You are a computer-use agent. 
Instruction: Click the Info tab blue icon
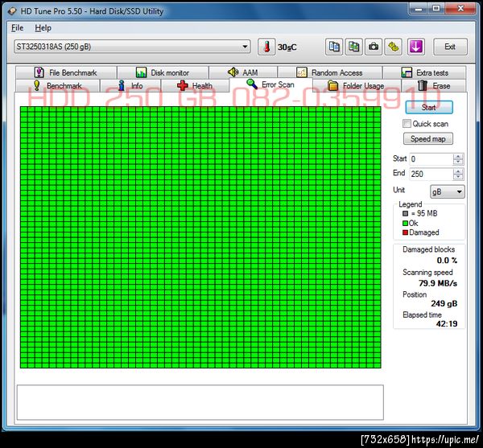pyautogui.click(x=122, y=85)
